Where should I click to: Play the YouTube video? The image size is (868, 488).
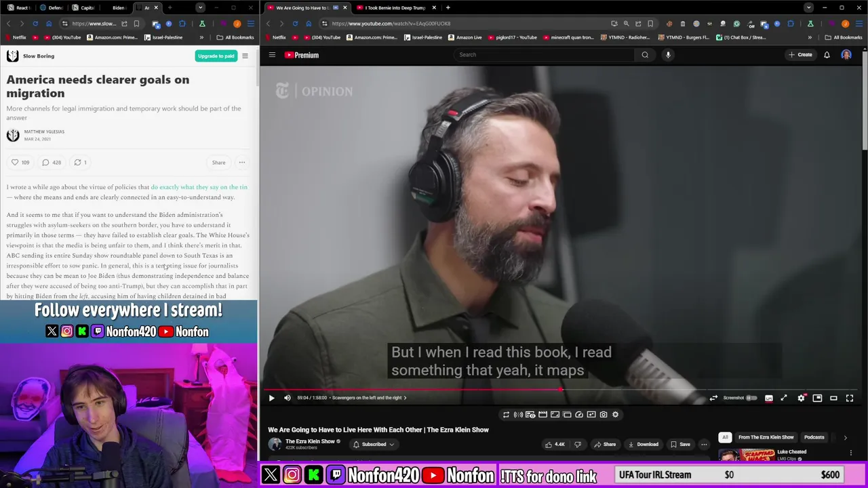271,398
